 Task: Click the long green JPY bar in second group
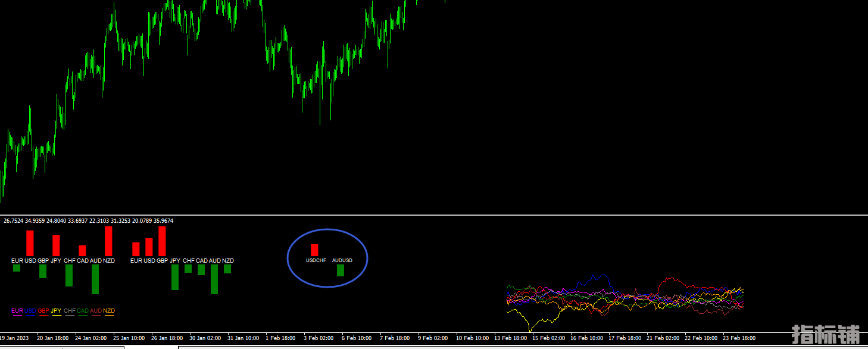175,277
